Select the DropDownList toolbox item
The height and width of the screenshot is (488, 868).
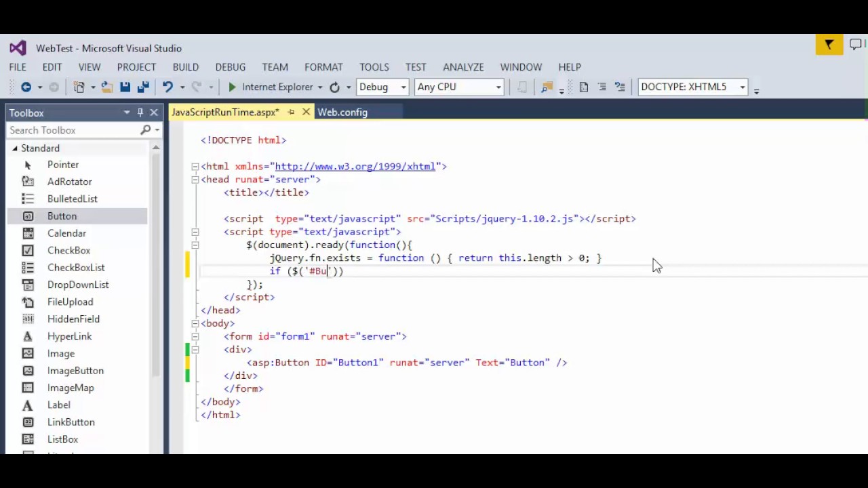(78, 285)
